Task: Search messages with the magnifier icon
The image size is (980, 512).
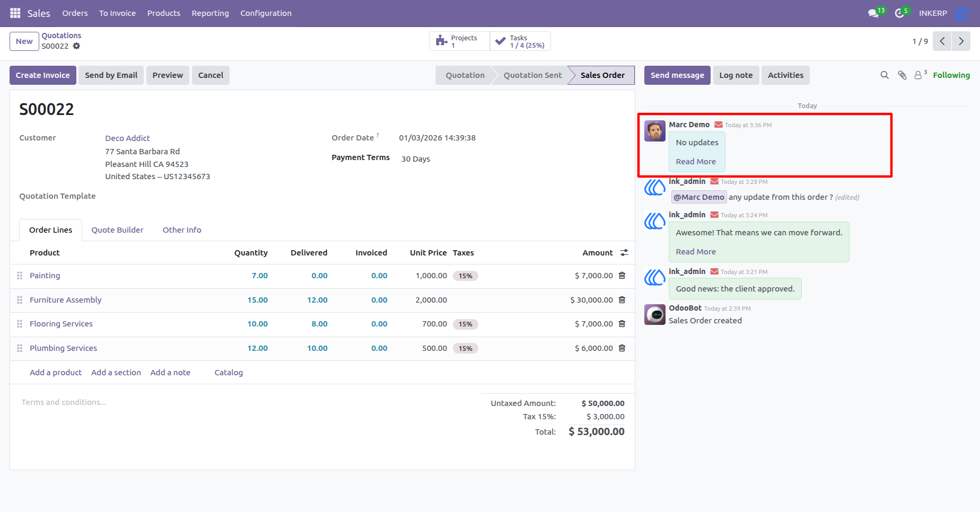Action: point(885,75)
